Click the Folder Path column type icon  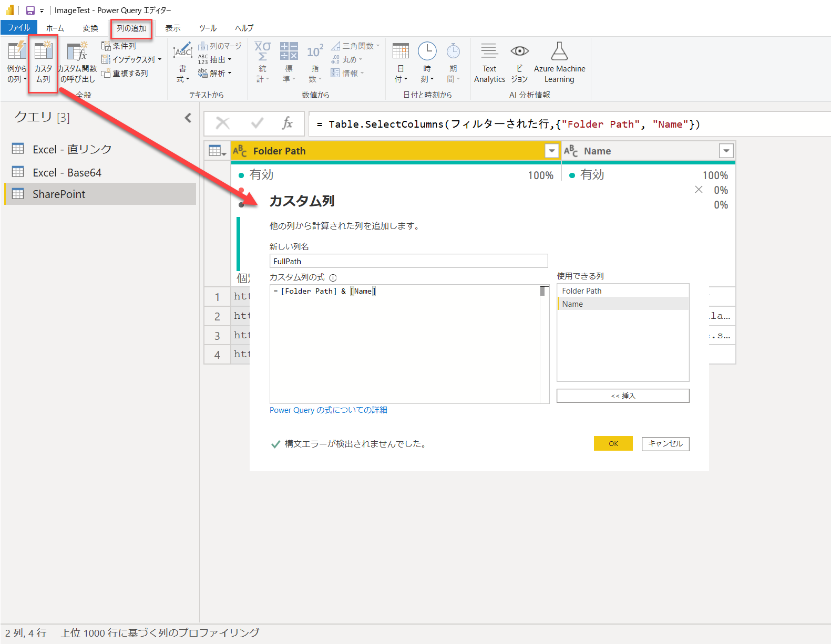(240, 151)
